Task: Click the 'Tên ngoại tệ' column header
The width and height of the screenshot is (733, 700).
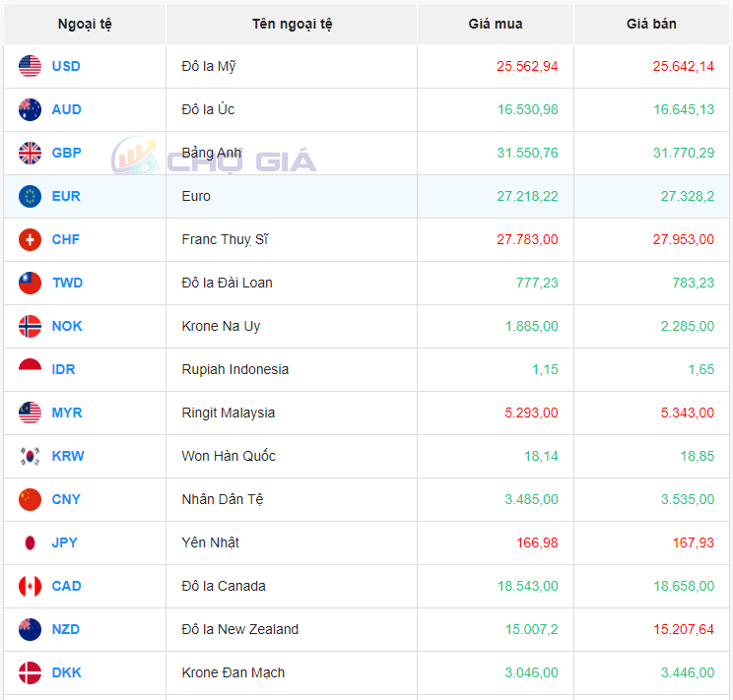Action: (x=292, y=24)
